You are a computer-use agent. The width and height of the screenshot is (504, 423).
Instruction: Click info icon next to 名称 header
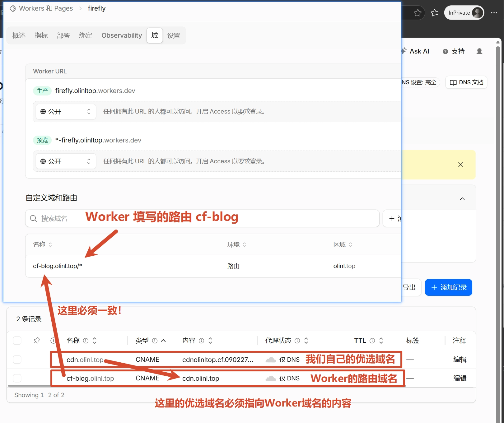pos(86,341)
